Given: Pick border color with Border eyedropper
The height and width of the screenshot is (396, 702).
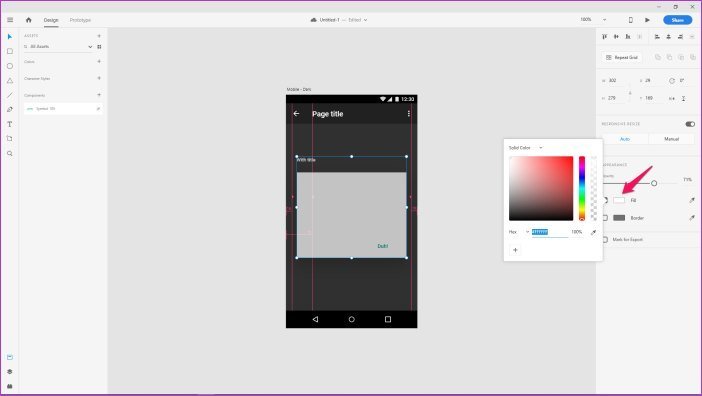Looking at the screenshot, I should (692, 218).
